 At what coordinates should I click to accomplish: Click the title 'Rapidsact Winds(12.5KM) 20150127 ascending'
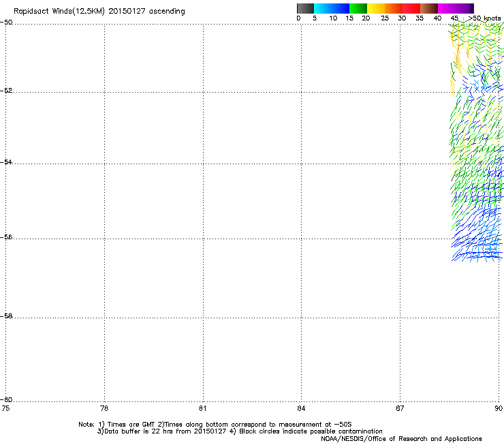click(99, 12)
